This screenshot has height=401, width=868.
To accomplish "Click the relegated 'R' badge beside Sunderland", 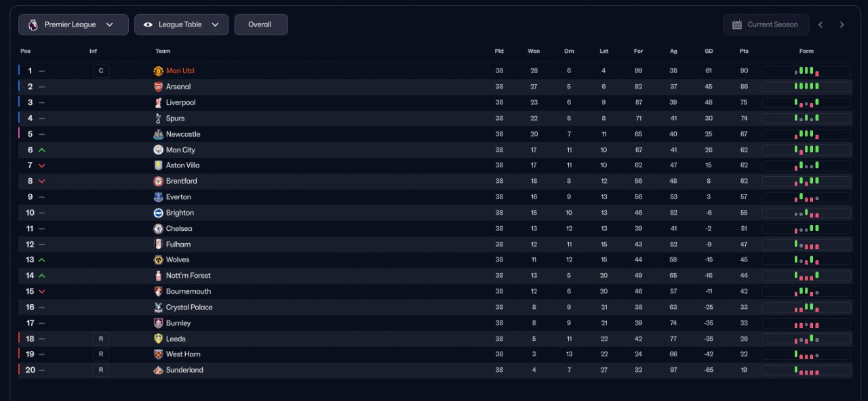I will pos(101,371).
